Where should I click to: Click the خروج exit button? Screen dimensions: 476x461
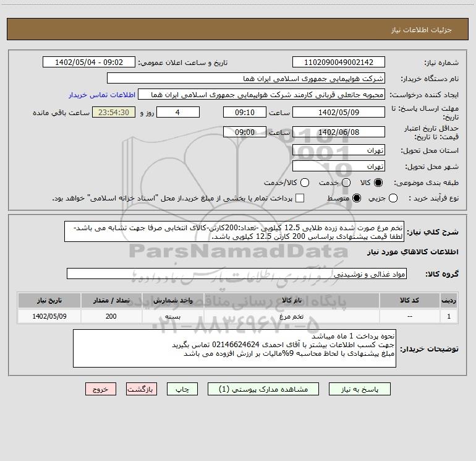[101, 389]
